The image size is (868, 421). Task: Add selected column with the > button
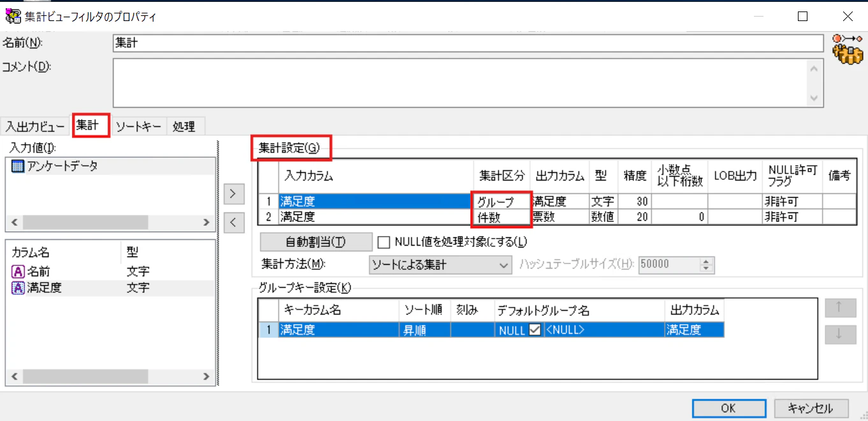tap(235, 193)
